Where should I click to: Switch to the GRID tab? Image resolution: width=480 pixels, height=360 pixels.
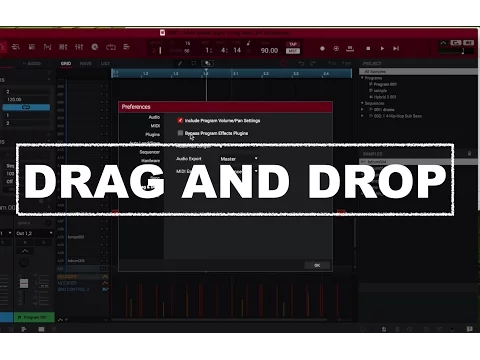pyautogui.click(x=66, y=63)
